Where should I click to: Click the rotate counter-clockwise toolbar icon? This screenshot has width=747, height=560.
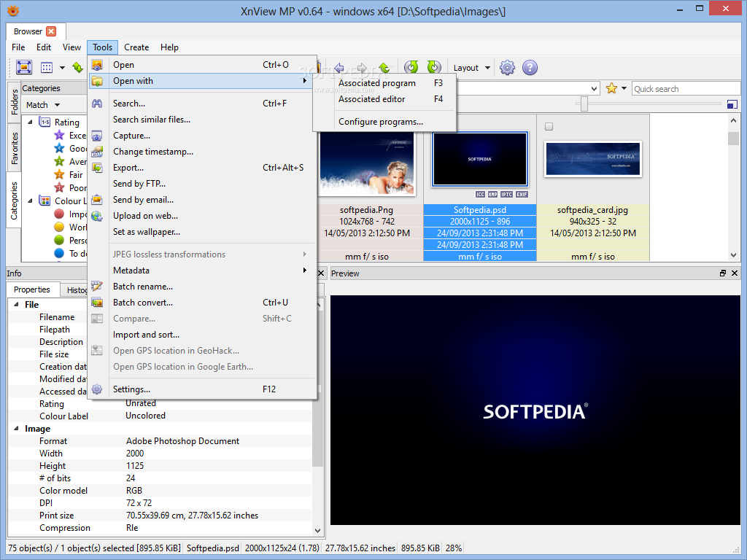coord(411,67)
